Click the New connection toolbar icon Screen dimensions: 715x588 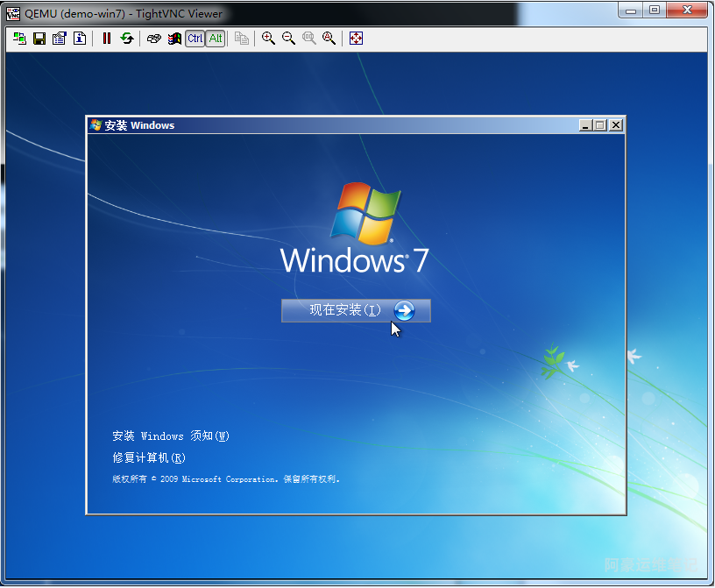coord(19,39)
